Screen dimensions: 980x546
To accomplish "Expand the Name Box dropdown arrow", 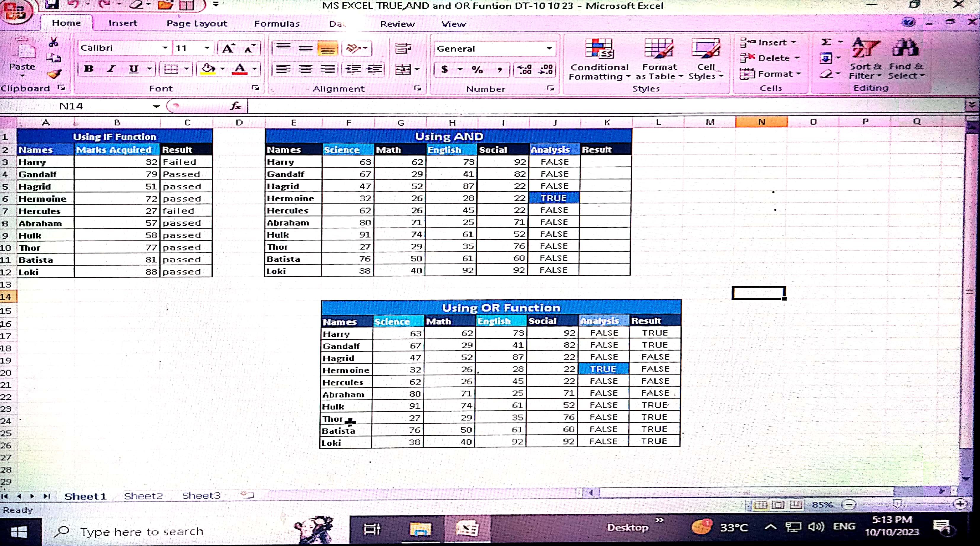I will pyautogui.click(x=156, y=107).
